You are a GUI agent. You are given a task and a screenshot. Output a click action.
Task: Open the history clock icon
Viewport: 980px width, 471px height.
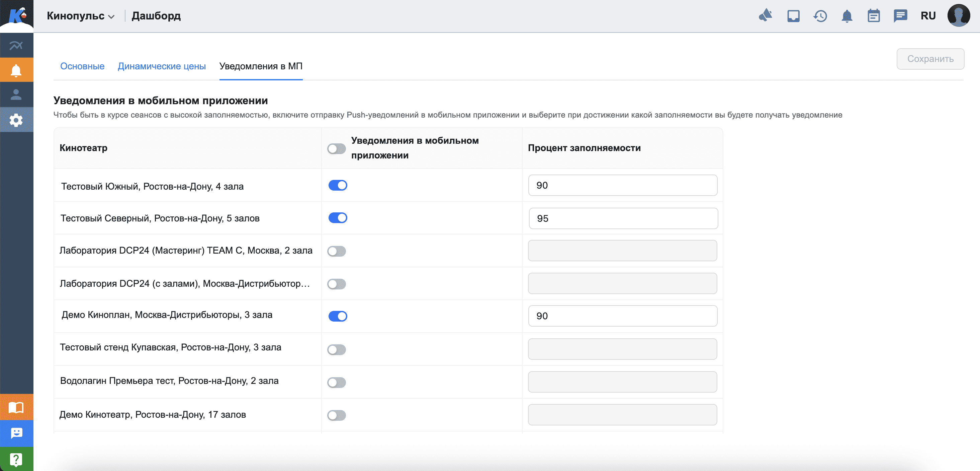click(820, 16)
